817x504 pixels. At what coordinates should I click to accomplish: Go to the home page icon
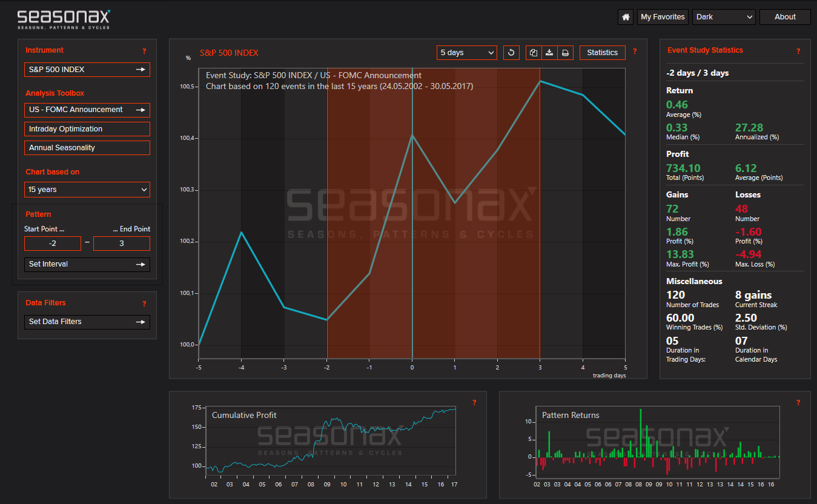pos(626,17)
